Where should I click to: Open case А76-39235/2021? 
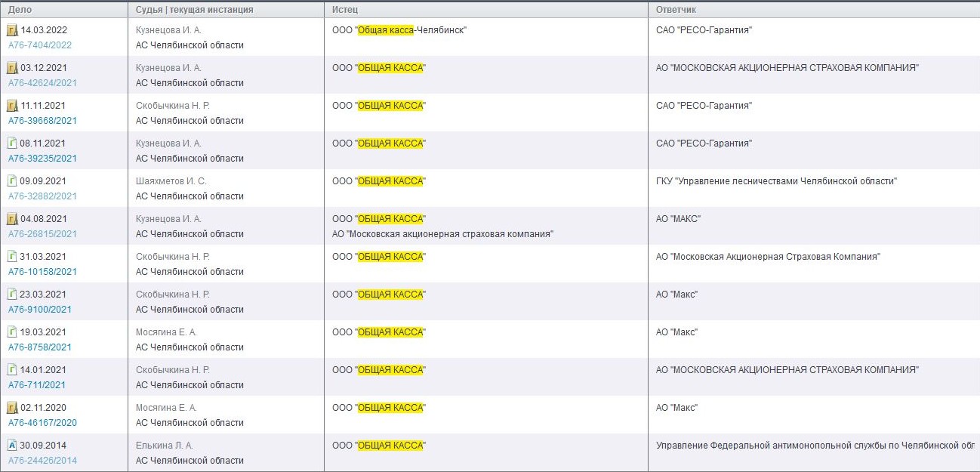[42, 159]
